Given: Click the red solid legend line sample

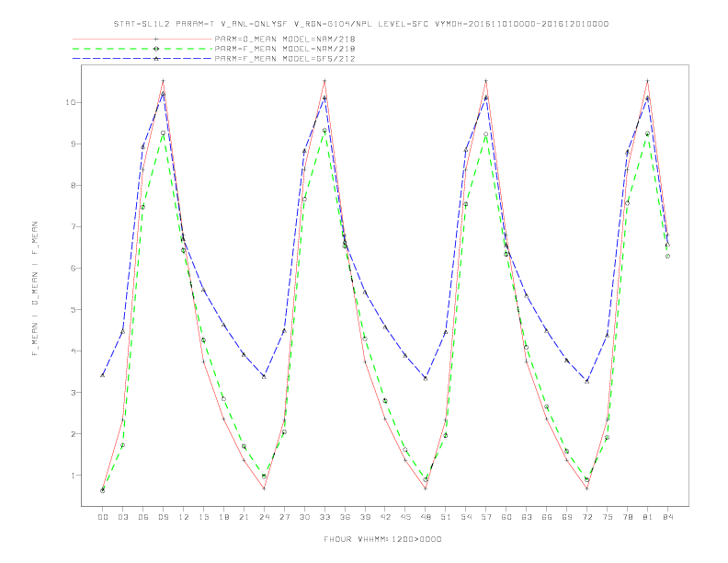Looking at the screenshot, I should pos(142,39).
